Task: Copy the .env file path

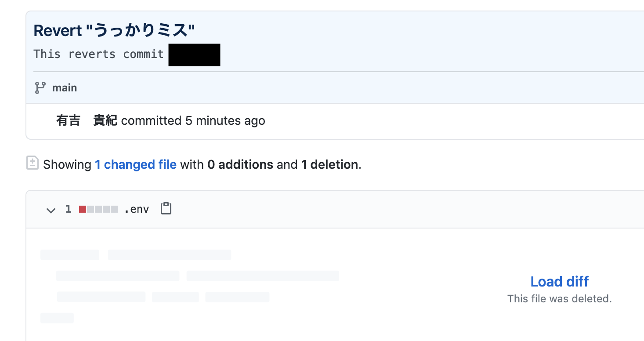Action: [x=166, y=209]
